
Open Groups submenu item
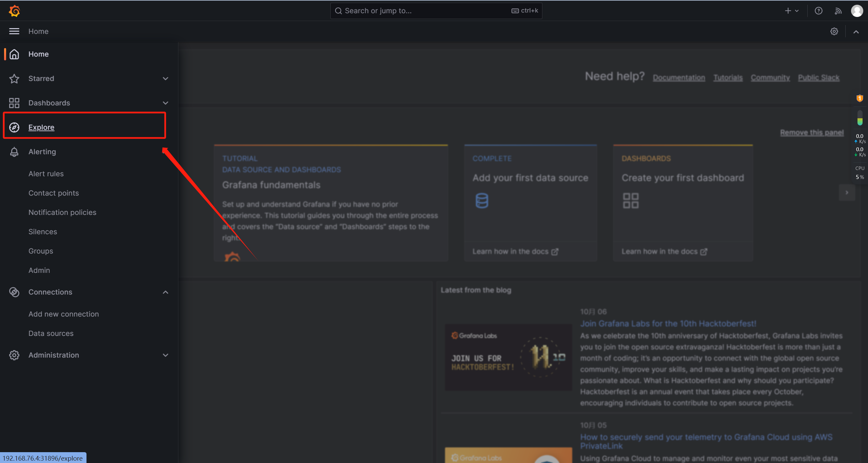[x=41, y=251]
